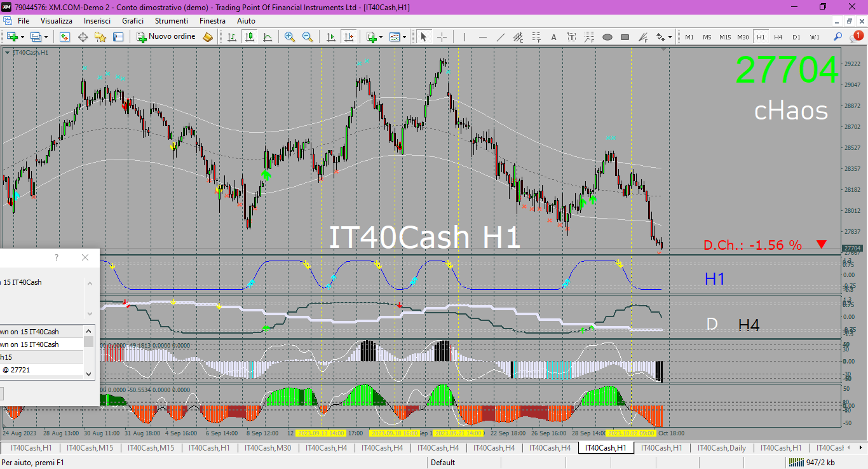Open the Market Watch panel icon
The height and width of the screenshot is (469, 868).
coord(65,37)
